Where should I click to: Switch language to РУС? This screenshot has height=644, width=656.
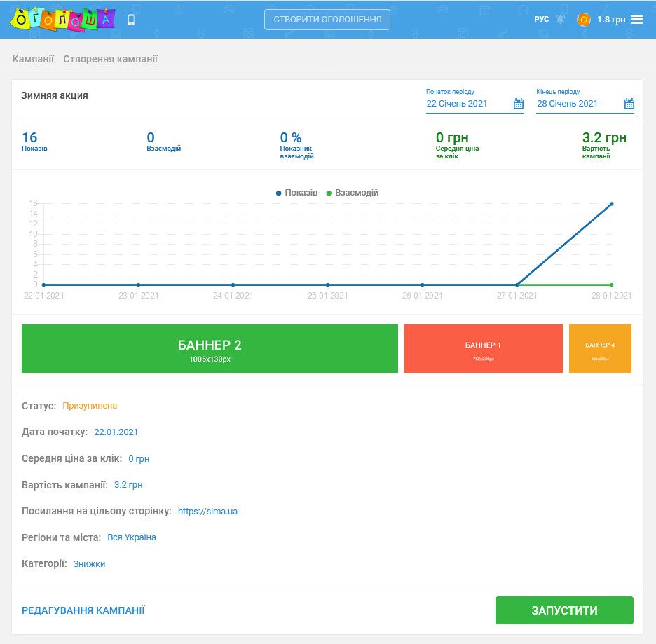[541, 20]
